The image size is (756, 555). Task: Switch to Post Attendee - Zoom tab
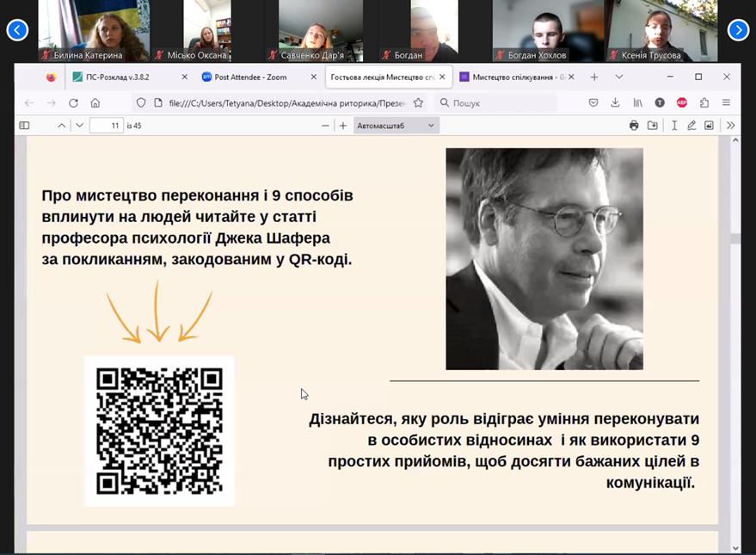click(x=252, y=77)
